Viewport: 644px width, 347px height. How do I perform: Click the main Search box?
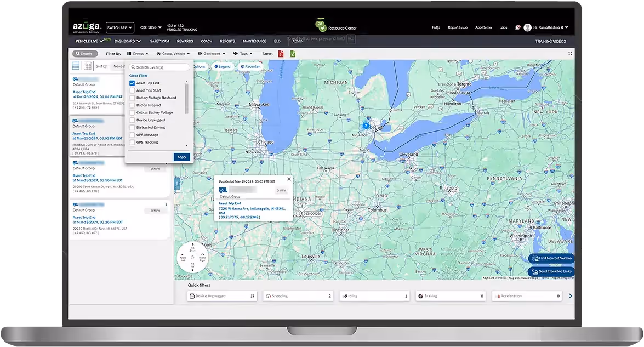85,53
